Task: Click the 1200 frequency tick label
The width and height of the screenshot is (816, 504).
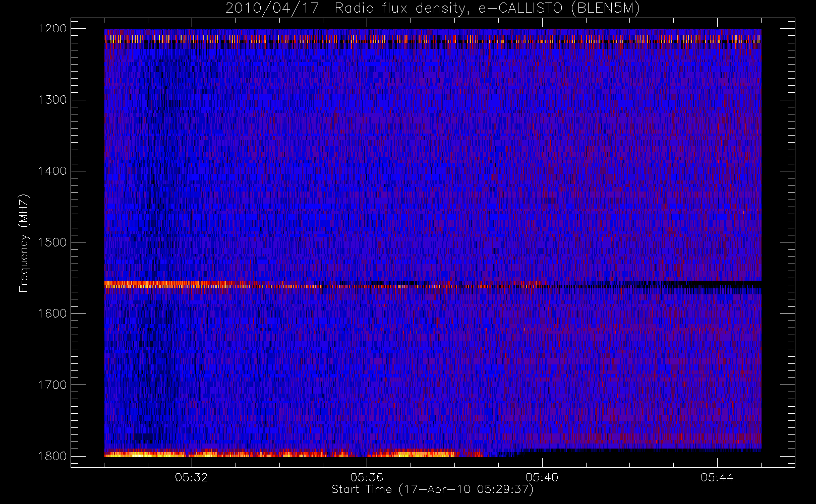Action: [x=52, y=29]
